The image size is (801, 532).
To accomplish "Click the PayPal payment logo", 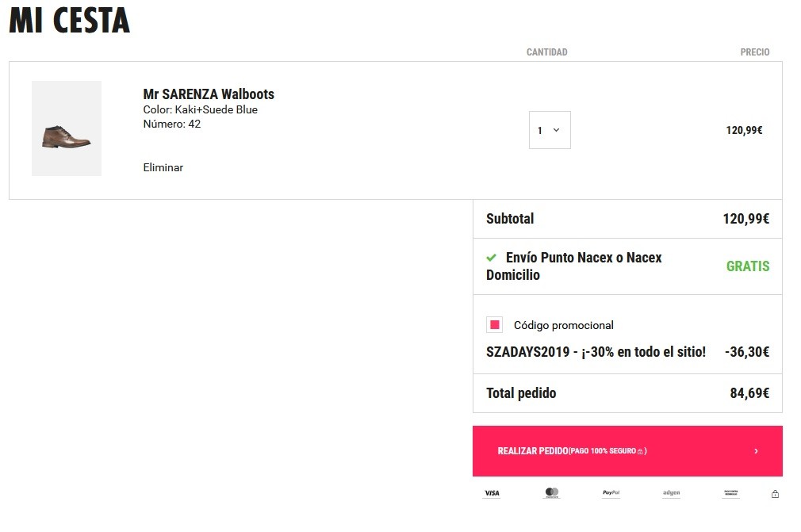I will 611,493.
